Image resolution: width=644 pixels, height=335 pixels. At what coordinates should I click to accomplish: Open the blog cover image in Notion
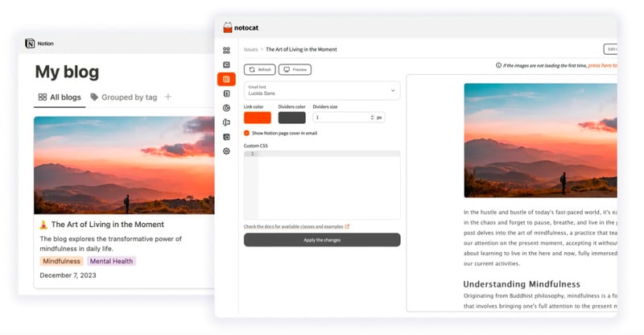(124, 165)
